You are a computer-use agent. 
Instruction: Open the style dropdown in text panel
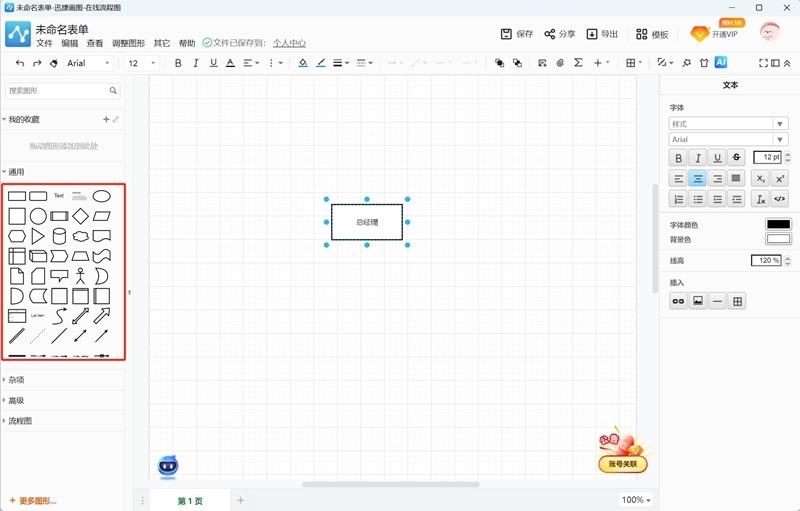click(728, 124)
